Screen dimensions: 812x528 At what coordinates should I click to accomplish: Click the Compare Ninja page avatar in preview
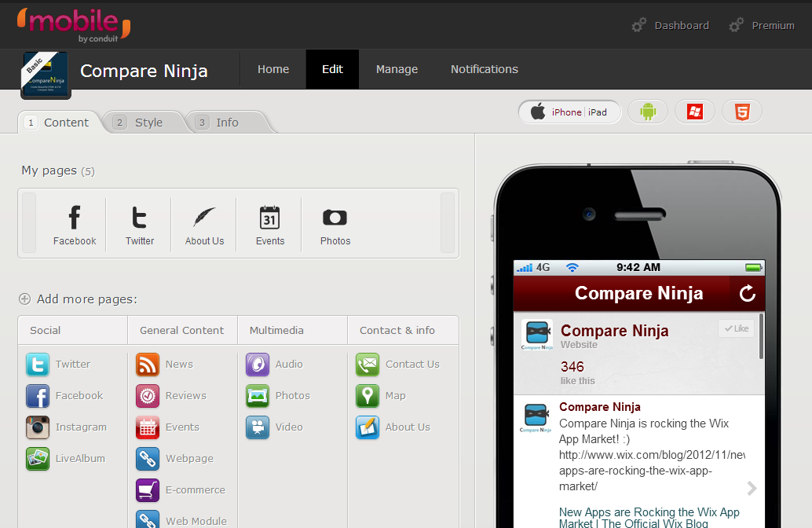point(537,334)
